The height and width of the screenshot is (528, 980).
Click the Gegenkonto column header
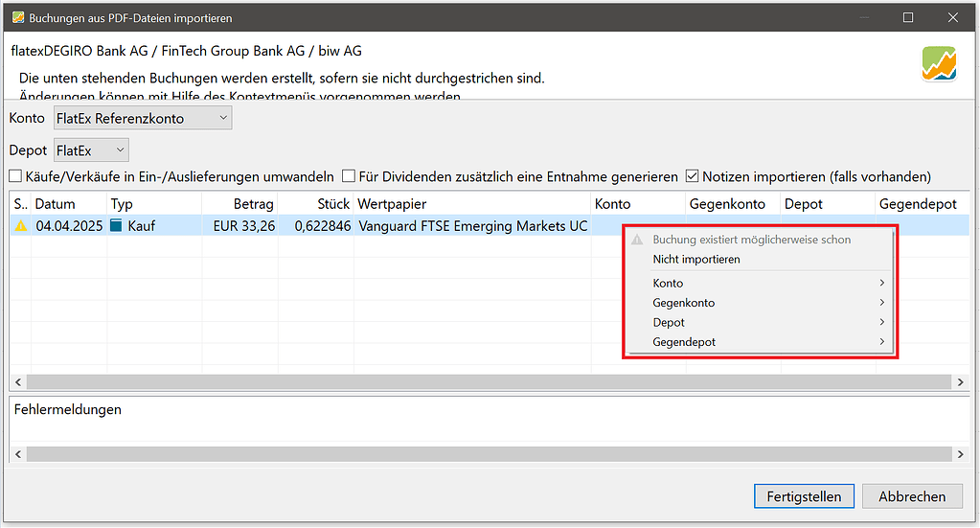[733, 204]
